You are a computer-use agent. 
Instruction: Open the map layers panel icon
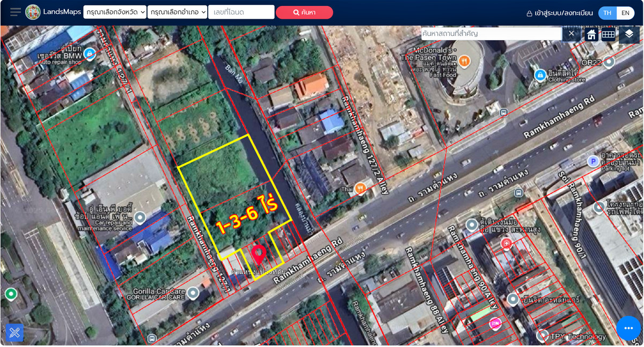tap(629, 34)
